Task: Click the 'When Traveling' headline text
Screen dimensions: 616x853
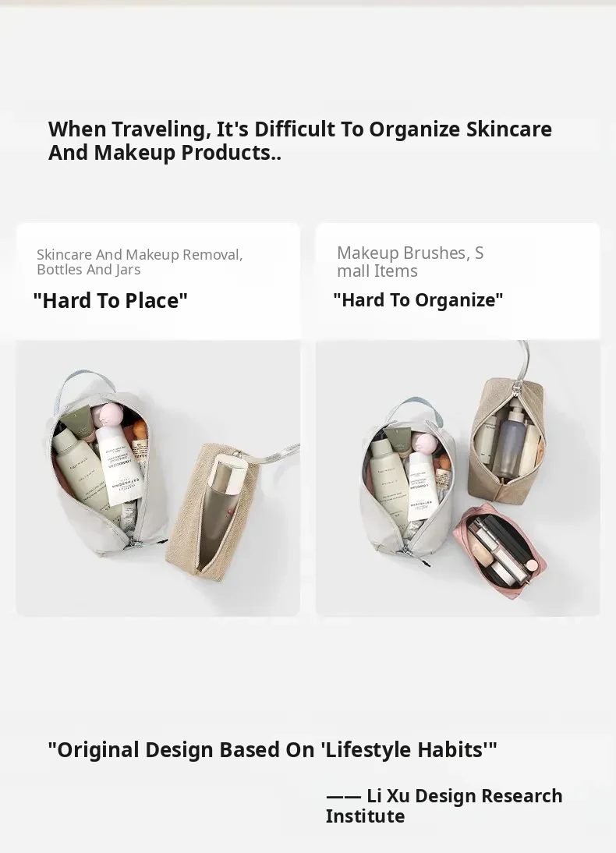Action: pos(300,141)
